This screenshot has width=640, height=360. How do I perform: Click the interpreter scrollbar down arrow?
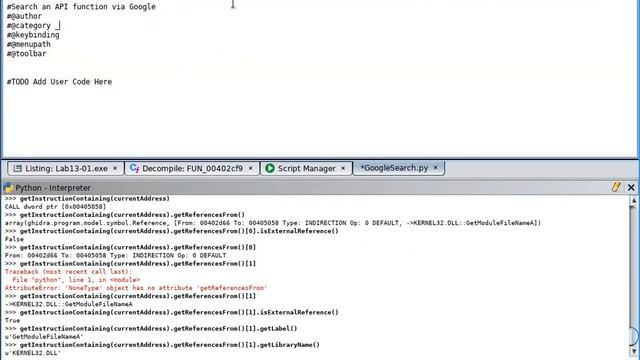(x=634, y=351)
